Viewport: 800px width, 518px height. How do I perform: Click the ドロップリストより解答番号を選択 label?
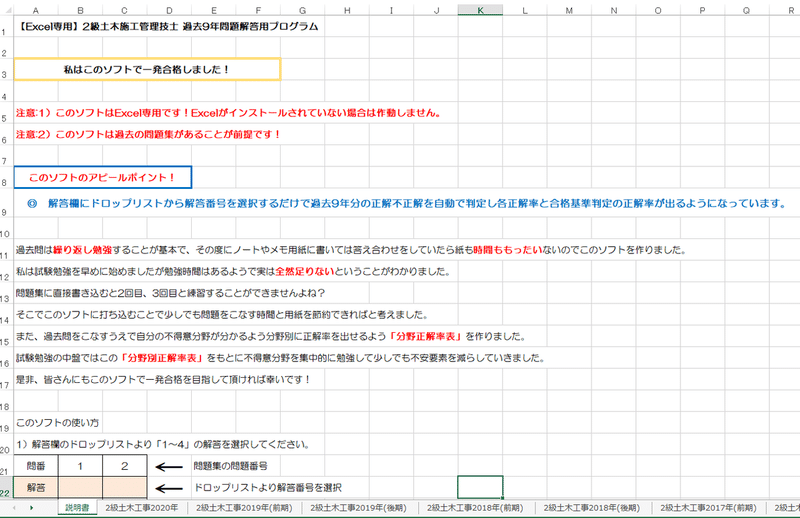point(267,488)
